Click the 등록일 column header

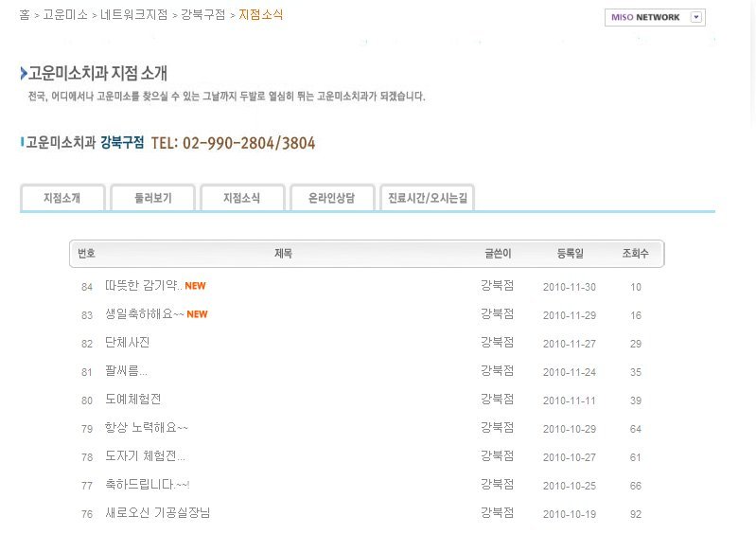(x=571, y=253)
